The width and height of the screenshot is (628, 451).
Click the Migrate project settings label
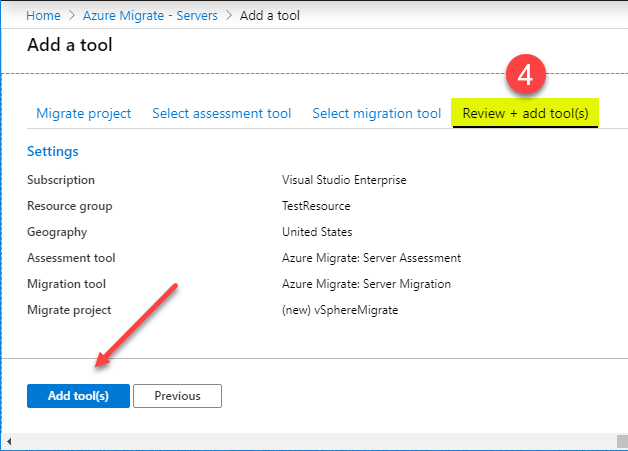click(69, 310)
